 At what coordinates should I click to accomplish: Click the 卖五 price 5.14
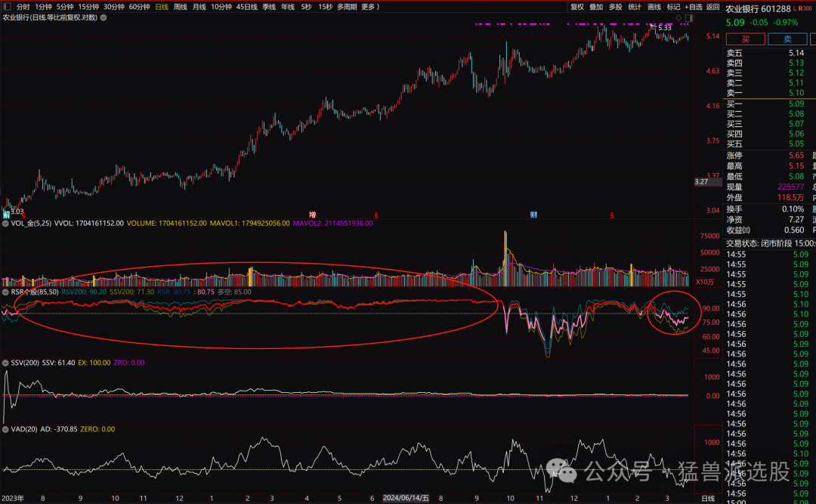click(796, 53)
